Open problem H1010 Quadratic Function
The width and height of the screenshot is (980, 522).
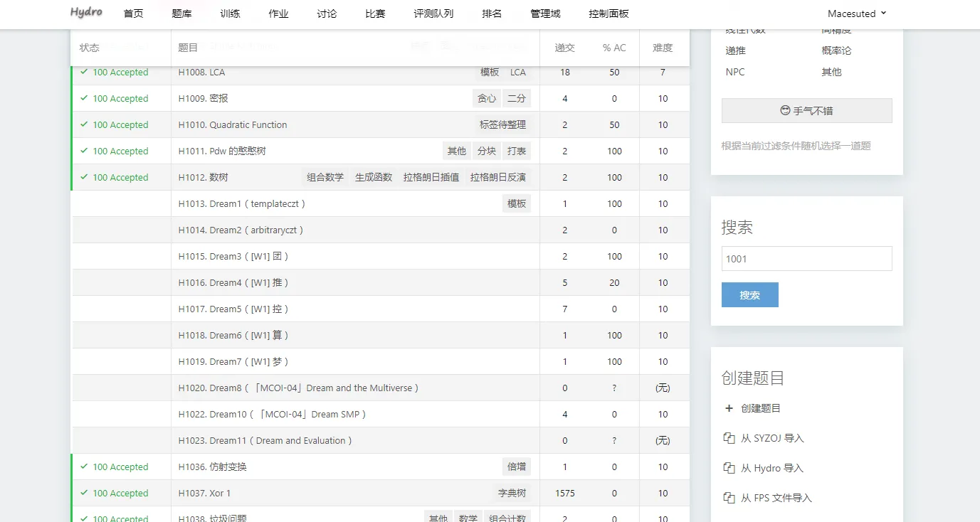click(233, 124)
